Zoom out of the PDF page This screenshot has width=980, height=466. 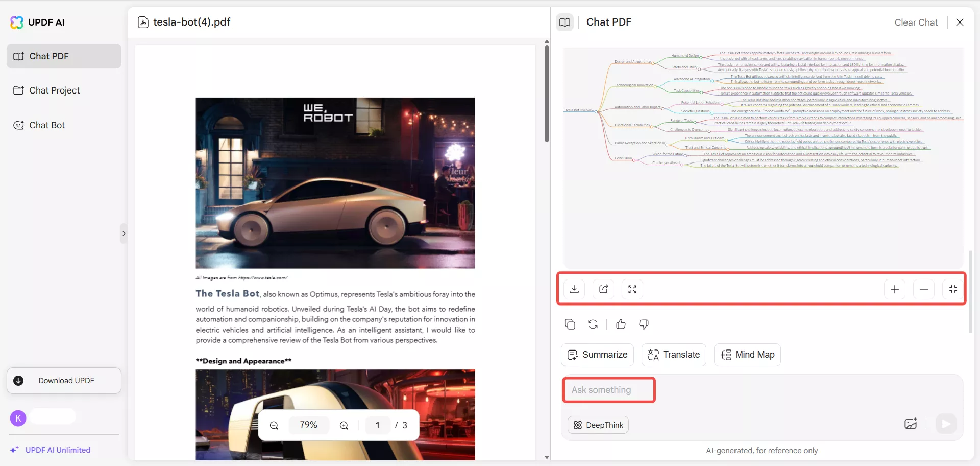[x=274, y=425]
